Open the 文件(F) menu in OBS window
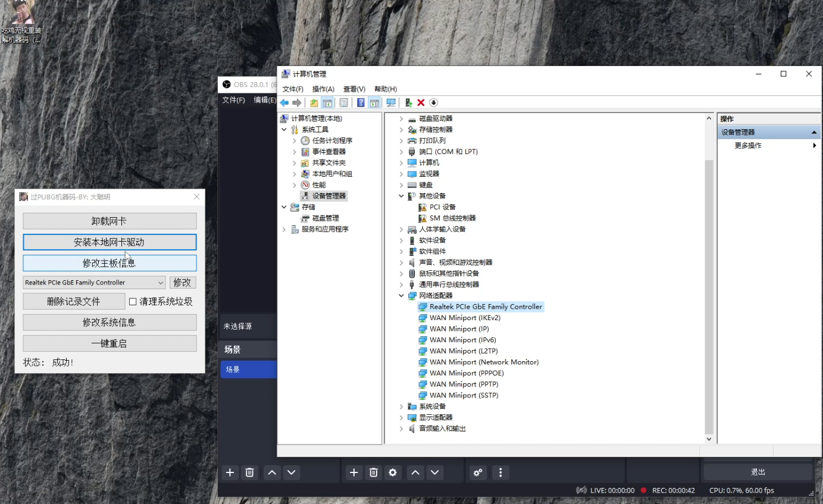This screenshot has height=504, width=823. tap(233, 100)
